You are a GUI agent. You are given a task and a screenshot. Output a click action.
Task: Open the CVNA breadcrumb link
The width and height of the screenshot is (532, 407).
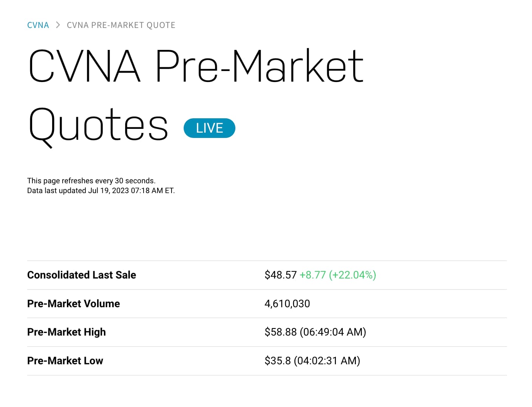coord(38,25)
